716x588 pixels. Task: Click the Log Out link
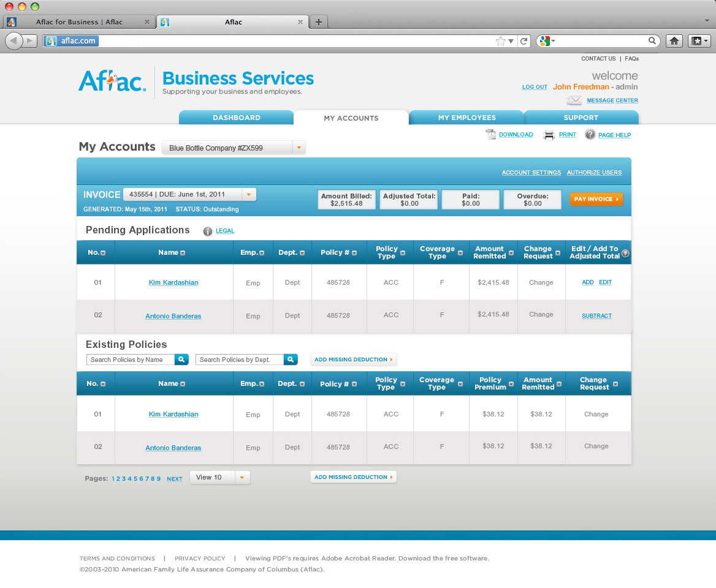coord(535,87)
